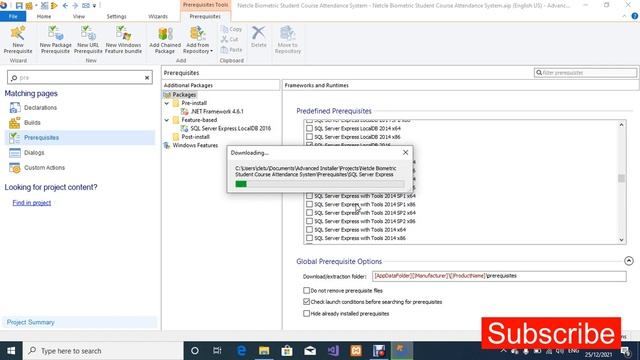Screen dimensions: 640x360
Task: Open the Windows Start menu
Action: (x=11, y=351)
